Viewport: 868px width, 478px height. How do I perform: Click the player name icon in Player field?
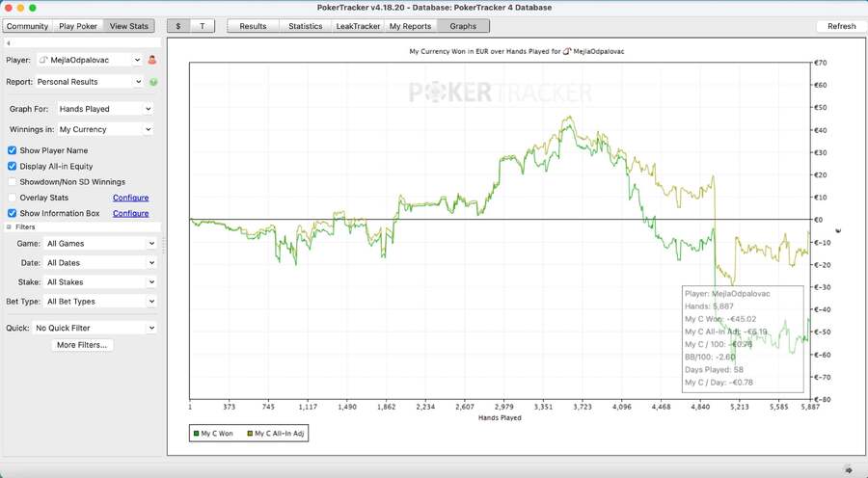pos(43,60)
